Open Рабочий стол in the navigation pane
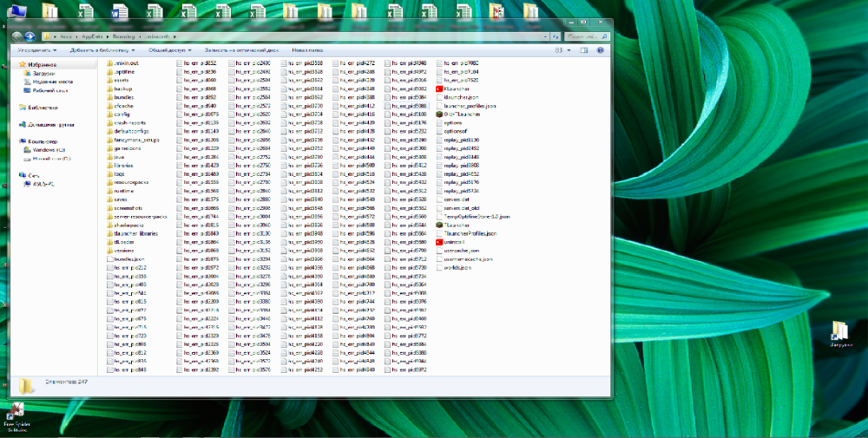 coord(49,89)
